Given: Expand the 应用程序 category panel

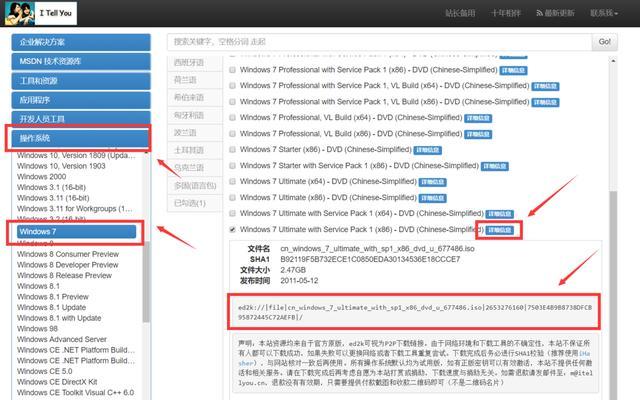Looking at the screenshot, I should click(81, 100).
